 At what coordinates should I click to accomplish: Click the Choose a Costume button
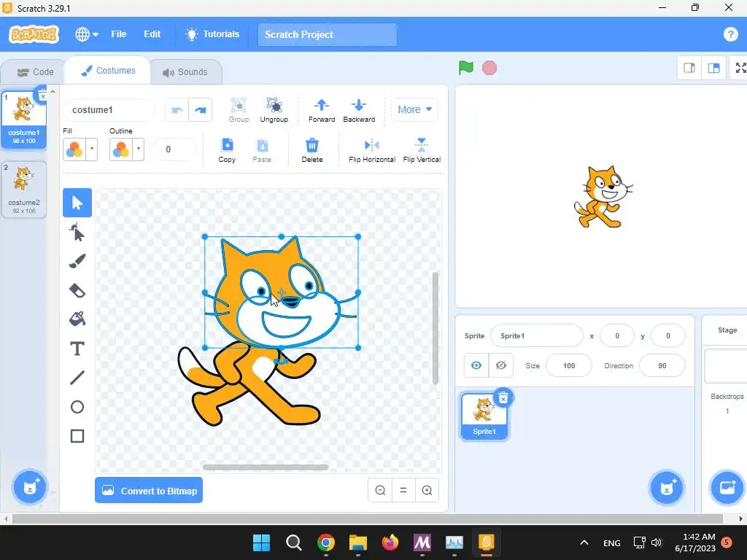point(30,487)
